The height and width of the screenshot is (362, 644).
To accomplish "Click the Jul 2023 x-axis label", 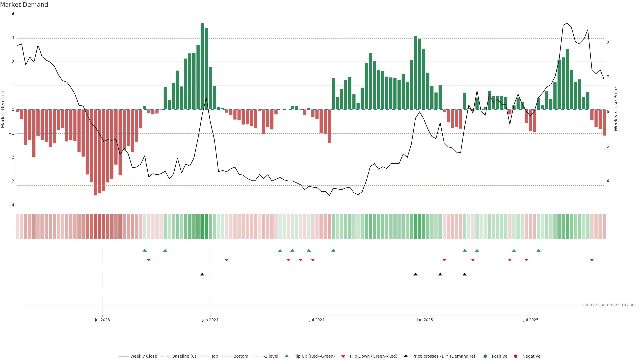I will click(x=102, y=320).
